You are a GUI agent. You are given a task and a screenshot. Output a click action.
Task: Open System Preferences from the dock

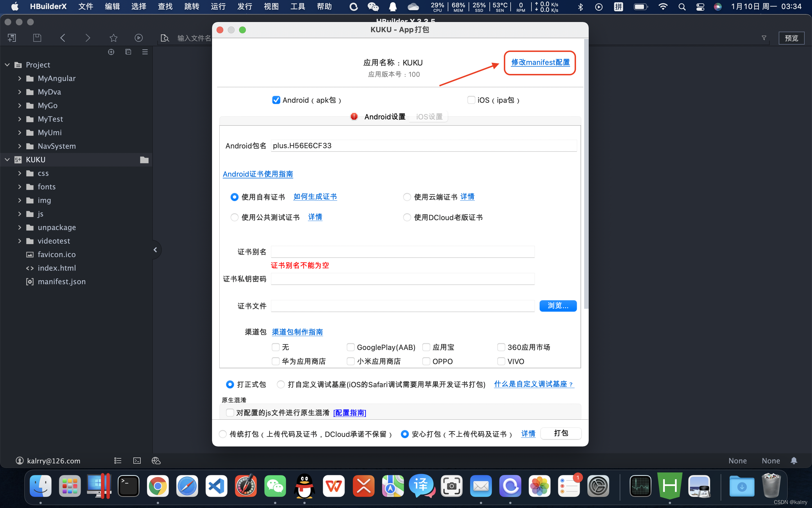click(x=598, y=486)
